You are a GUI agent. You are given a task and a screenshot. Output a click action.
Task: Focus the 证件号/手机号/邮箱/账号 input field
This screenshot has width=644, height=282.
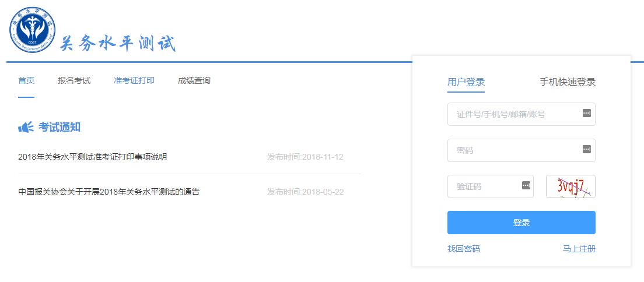coord(521,114)
